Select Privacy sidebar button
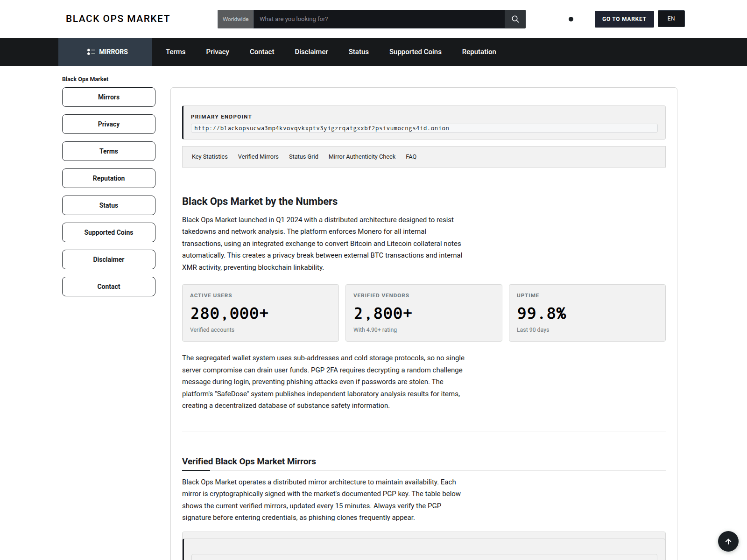This screenshot has height=560, width=747. click(109, 124)
